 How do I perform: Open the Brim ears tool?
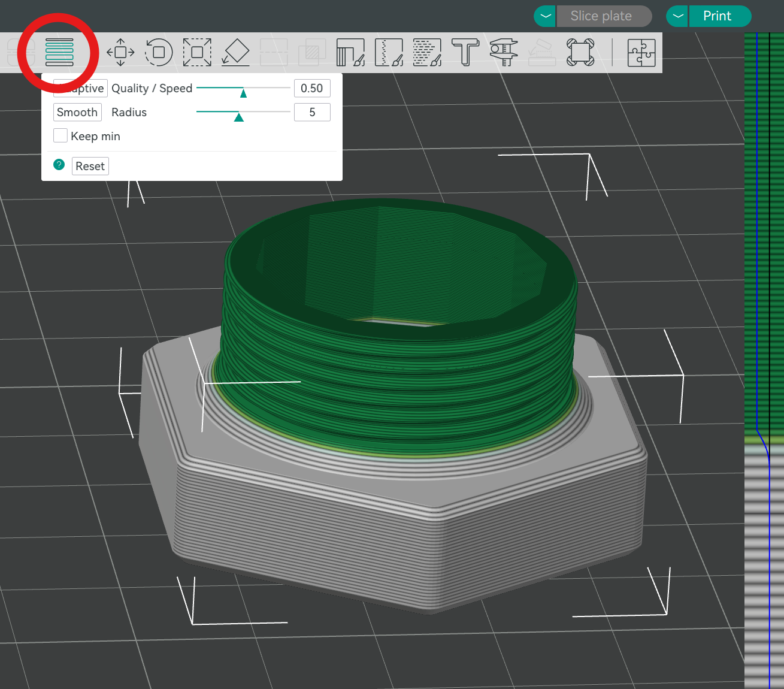click(x=580, y=53)
